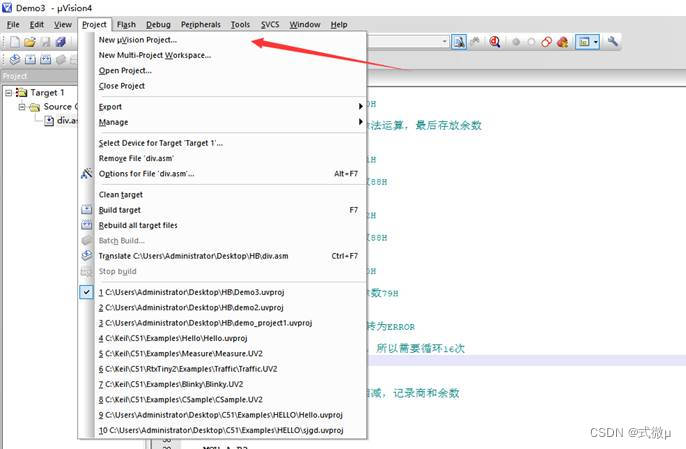Choose Translate div.asm menu entry
Image resolution: width=686 pixels, height=449 pixels.
point(223,256)
